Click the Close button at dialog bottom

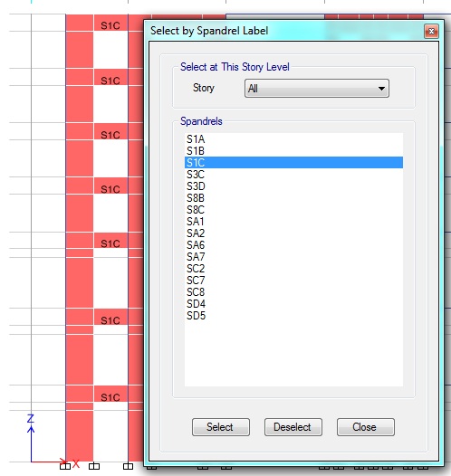point(366,427)
